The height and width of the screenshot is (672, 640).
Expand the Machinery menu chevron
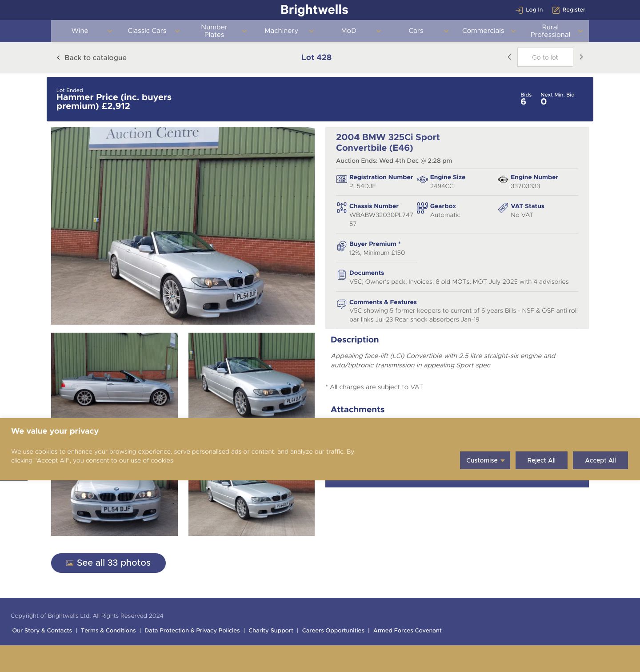[311, 31]
